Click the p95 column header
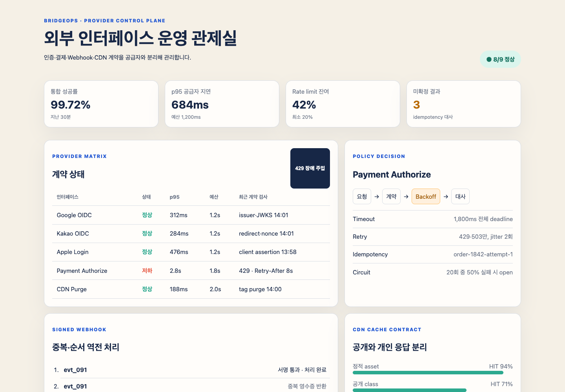The width and height of the screenshot is (565, 392). [x=175, y=197]
